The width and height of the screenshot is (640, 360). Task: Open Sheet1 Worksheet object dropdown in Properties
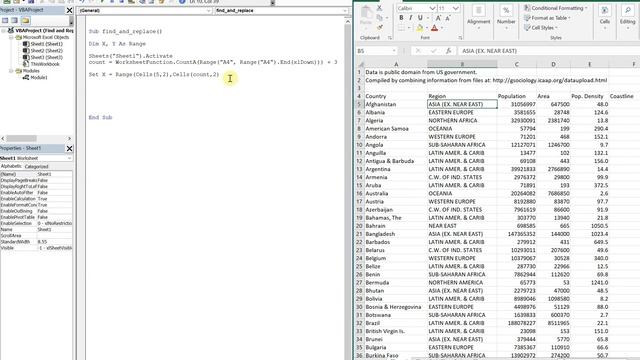(69, 158)
